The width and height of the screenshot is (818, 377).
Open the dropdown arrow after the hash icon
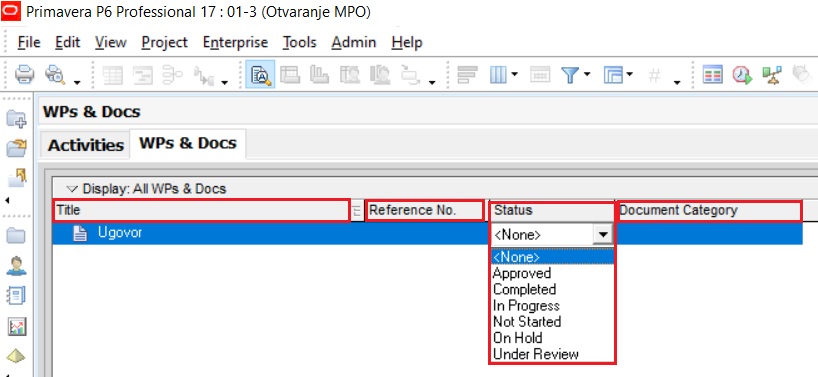677,82
